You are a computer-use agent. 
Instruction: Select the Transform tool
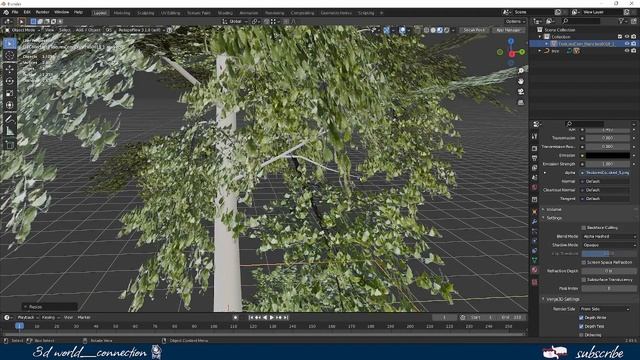[10, 105]
